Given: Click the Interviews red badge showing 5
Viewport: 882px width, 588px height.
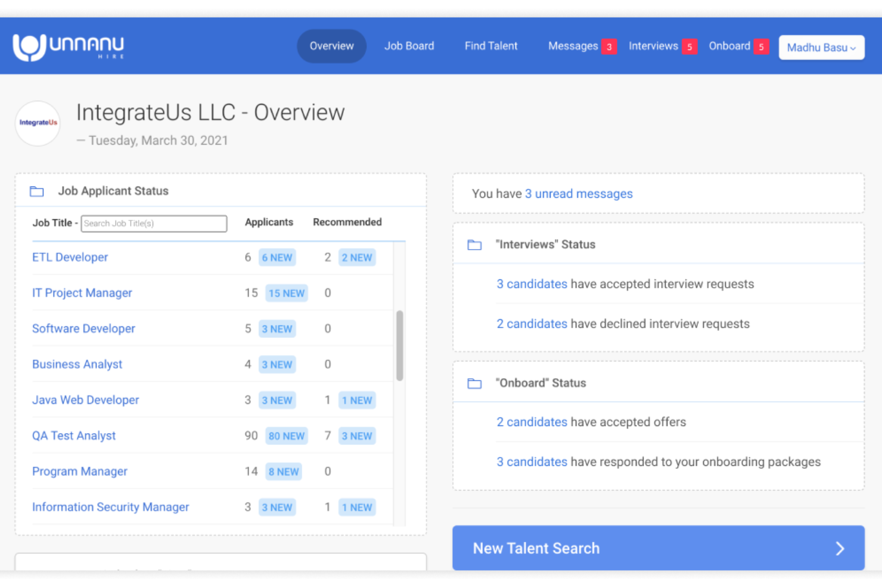Looking at the screenshot, I should [x=690, y=46].
